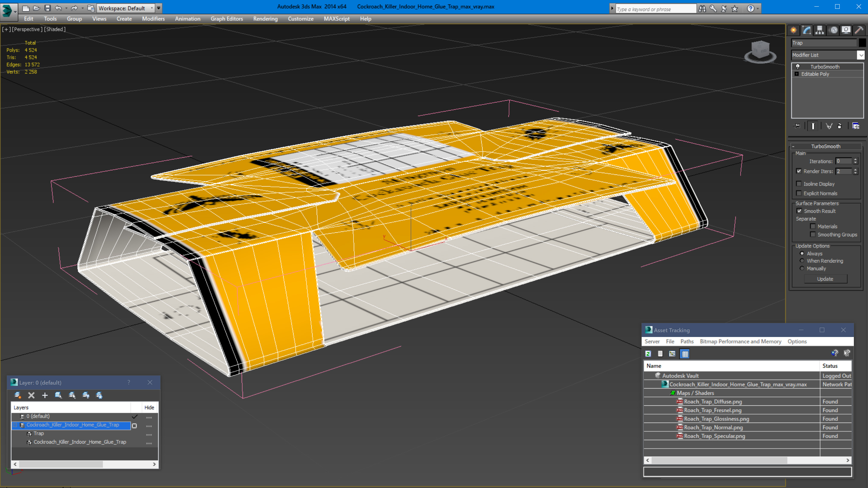The height and width of the screenshot is (488, 868).
Task: Toggle Render Iters checkbox
Action: 799,171
